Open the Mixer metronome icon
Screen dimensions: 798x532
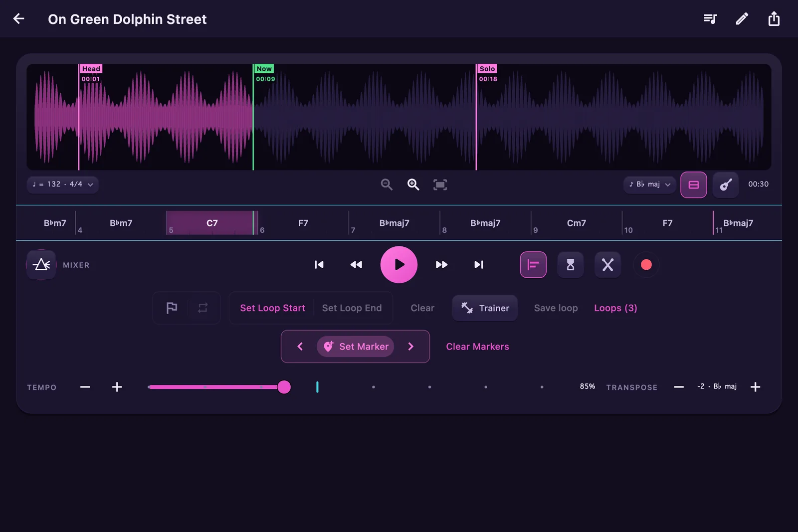tap(41, 265)
